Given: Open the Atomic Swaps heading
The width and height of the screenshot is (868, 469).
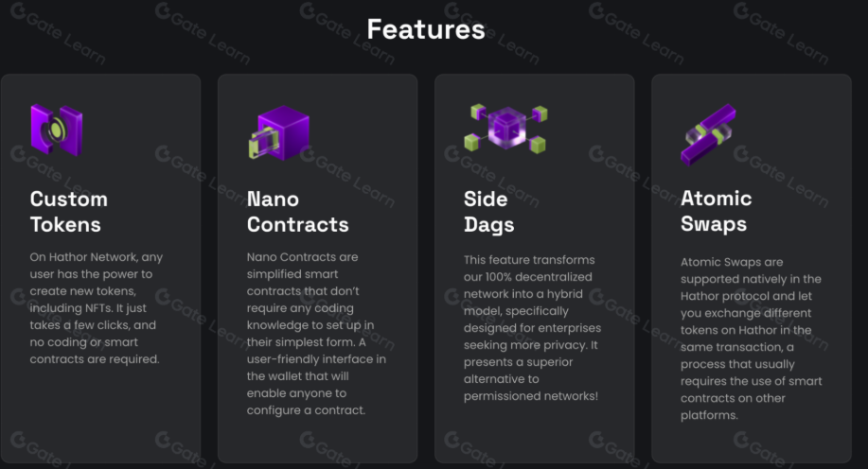Looking at the screenshot, I should 716,211.
